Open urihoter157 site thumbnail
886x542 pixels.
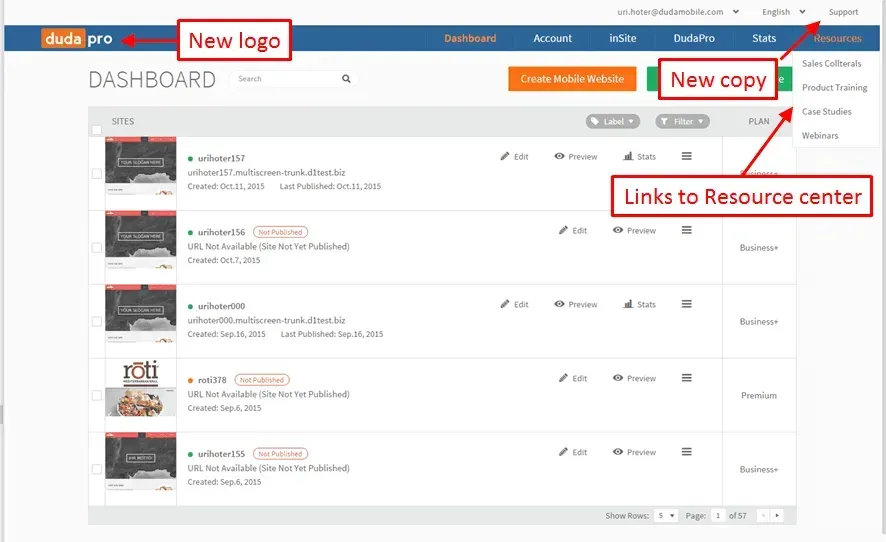[x=141, y=166]
